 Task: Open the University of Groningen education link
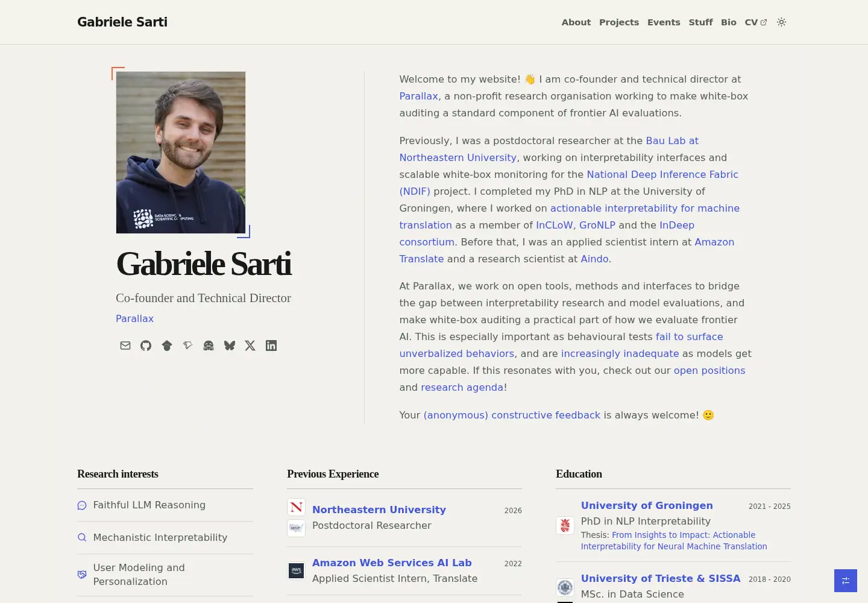(x=647, y=505)
